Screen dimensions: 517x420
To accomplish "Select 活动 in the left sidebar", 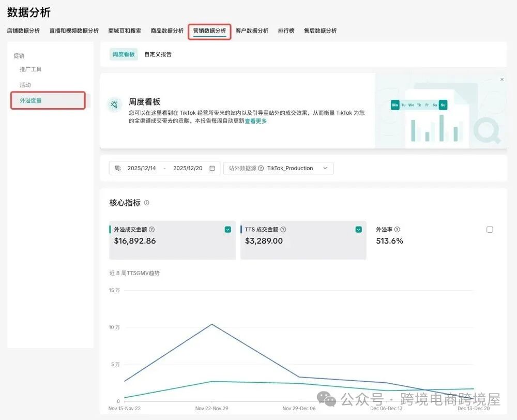I will pos(25,85).
